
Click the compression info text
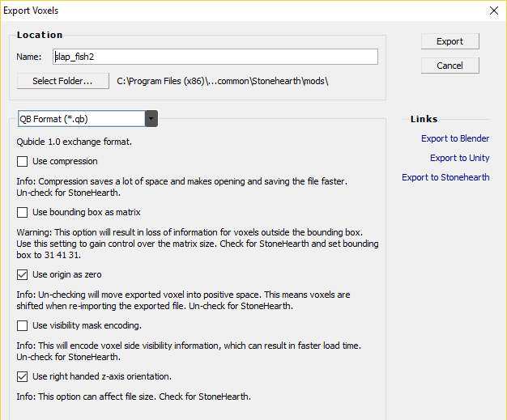(181, 187)
